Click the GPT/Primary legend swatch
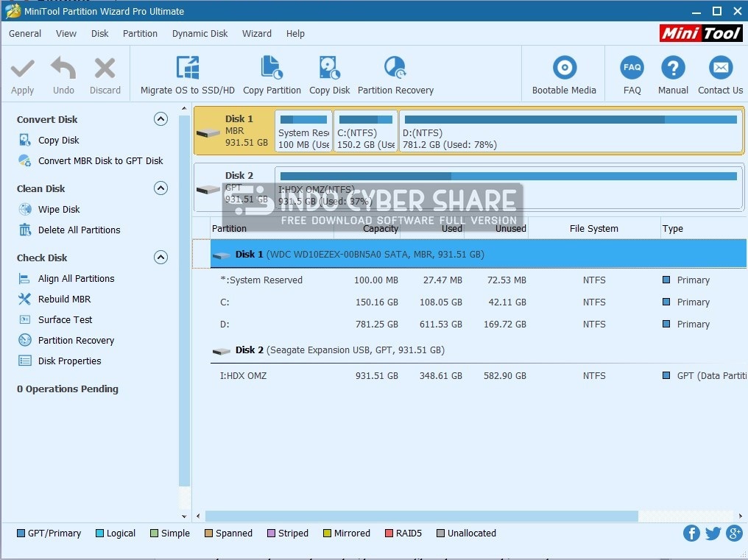Image resolution: width=748 pixels, height=560 pixels. coord(21,534)
